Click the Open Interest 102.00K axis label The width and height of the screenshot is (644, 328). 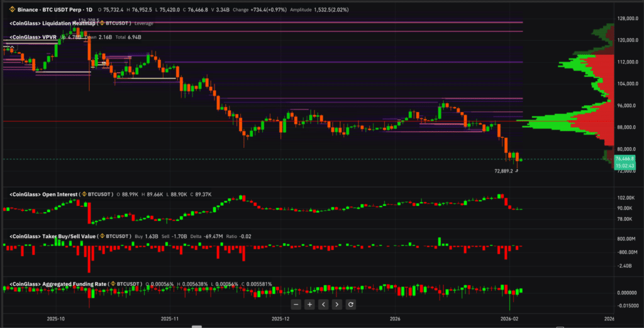point(625,198)
